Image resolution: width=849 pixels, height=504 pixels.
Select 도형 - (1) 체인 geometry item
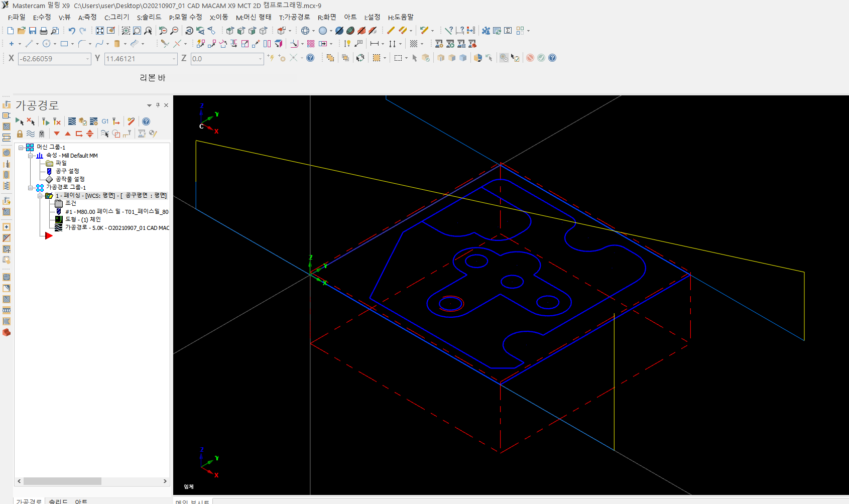tap(83, 219)
